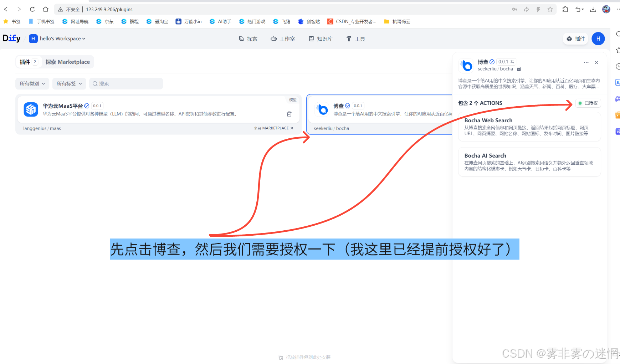
Task: Click langgenius / maas label
Action: coord(42,128)
